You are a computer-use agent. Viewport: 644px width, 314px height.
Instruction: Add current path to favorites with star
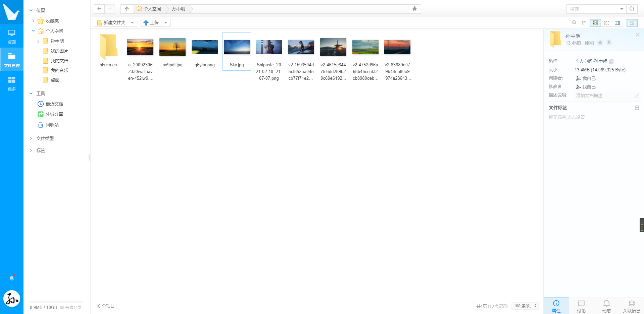(x=415, y=9)
